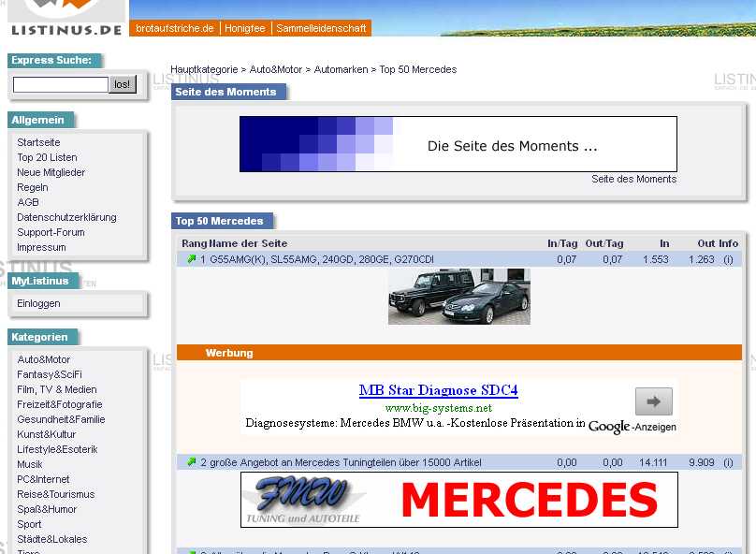Click the Out value '1.263'
This screenshot has height=554, width=756.
click(x=702, y=259)
